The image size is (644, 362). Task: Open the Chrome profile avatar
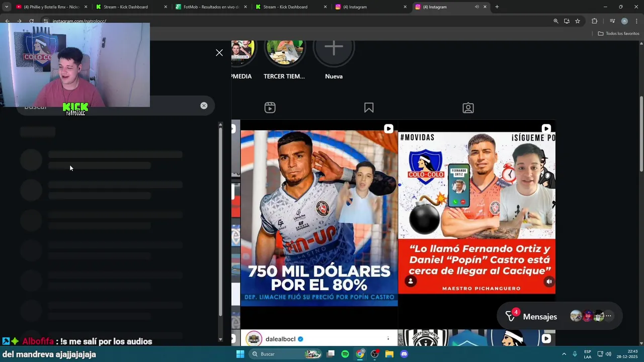pyautogui.click(x=624, y=21)
